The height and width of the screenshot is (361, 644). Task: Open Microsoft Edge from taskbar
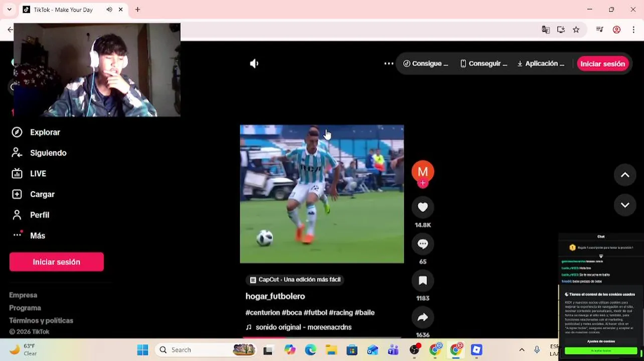310,350
